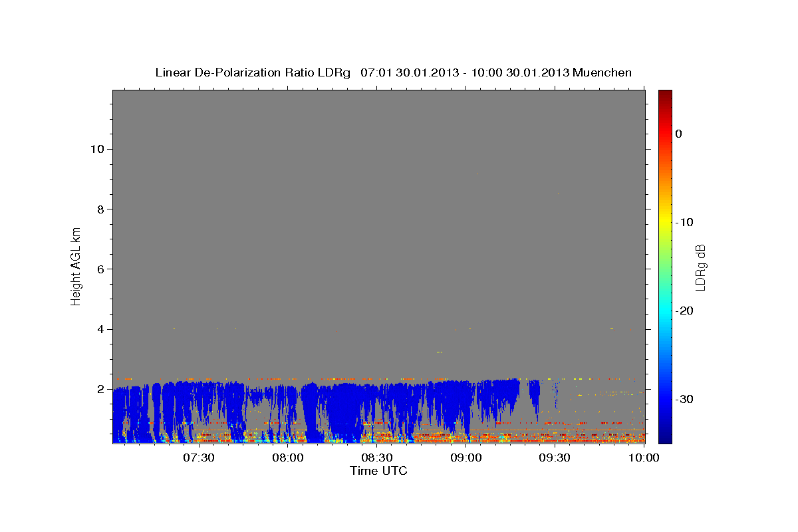The height and width of the screenshot is (532, 798).
Task: Click the 07:30 time tick label
Action: tap(199, 458)
